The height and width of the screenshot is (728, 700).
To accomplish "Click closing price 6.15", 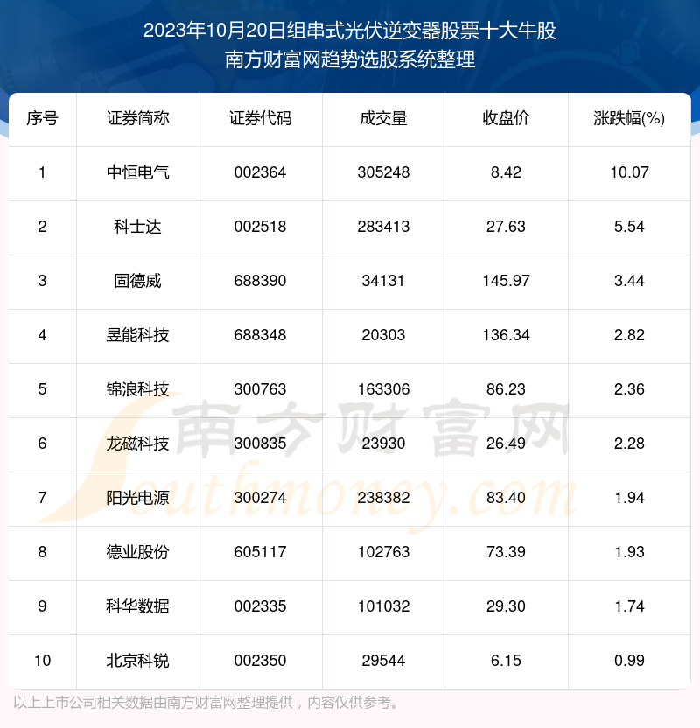I will pos(506,661).
